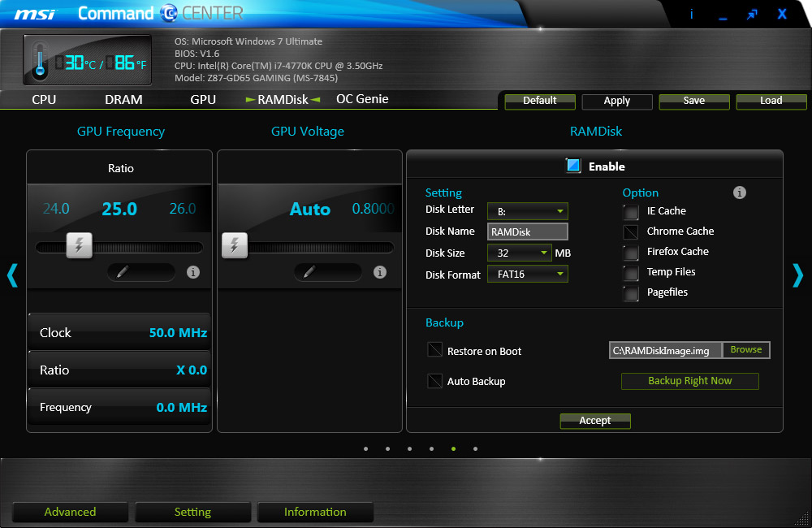Click the info icon next to Option
812x528 pixels.
[x=739, y=193]
